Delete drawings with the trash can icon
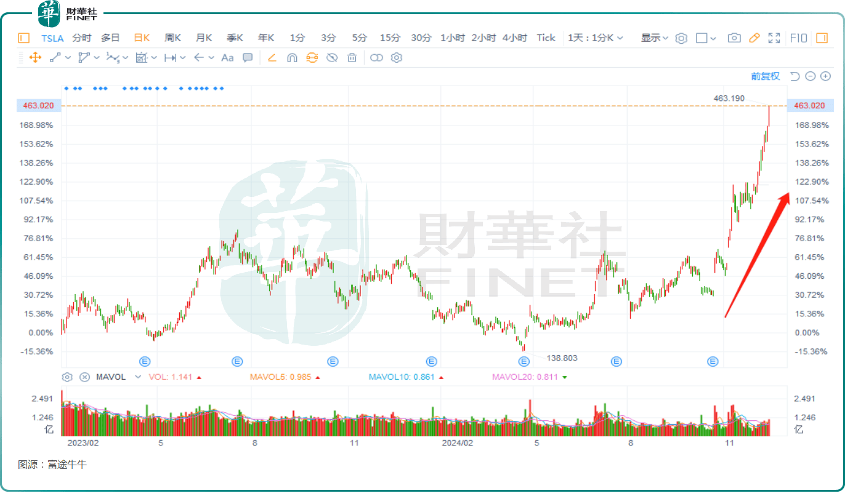The image size is (845, 504). pyautogui.click(x=352, y=58)
